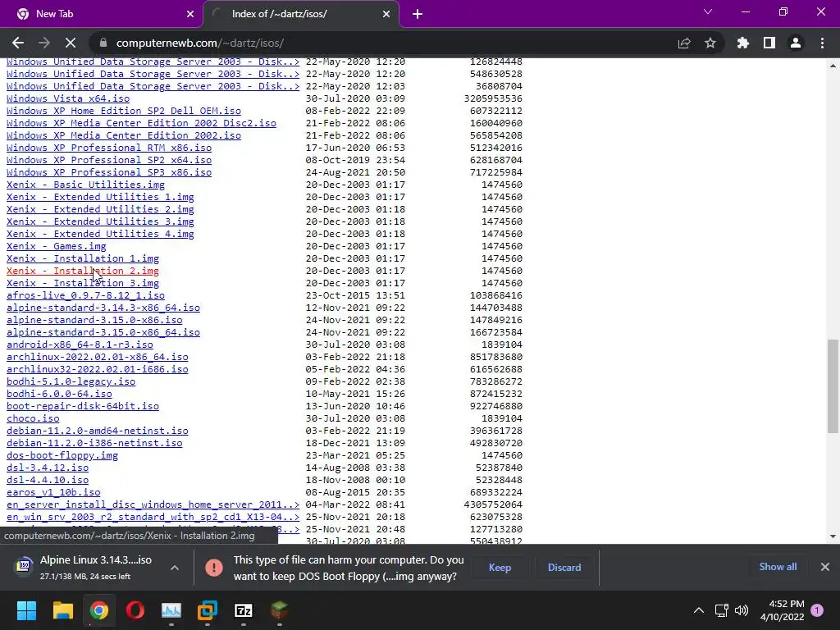Click the android-x86_64-8.1-r3.iso link

[x=80, y=345]
